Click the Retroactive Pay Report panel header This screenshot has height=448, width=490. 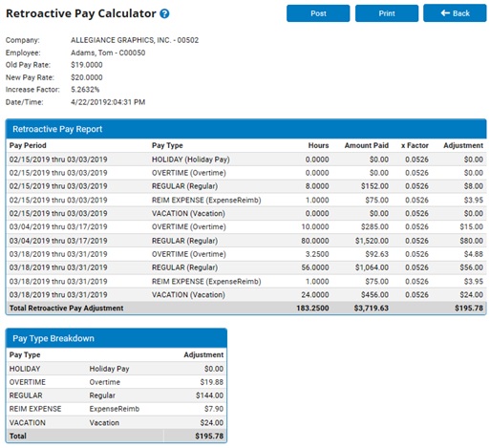245,129
